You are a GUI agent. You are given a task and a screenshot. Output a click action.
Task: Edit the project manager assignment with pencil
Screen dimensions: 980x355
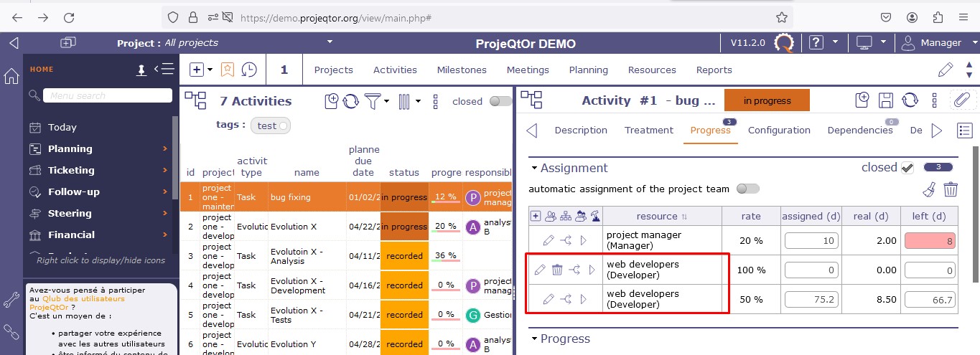coord(549,240)
